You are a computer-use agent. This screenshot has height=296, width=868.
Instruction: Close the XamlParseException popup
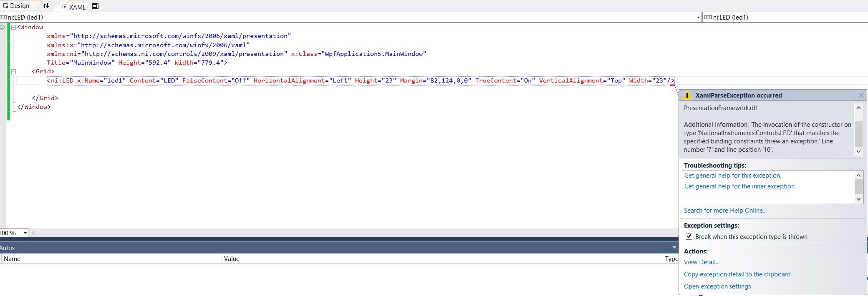pyautogui.click(x=860, y=95)
